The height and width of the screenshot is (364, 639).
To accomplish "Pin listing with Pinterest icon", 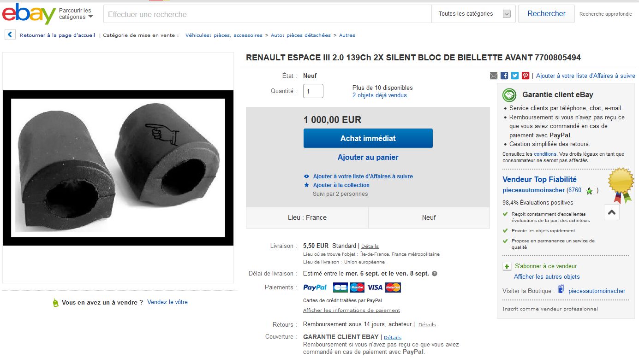I will click(526, 76).
